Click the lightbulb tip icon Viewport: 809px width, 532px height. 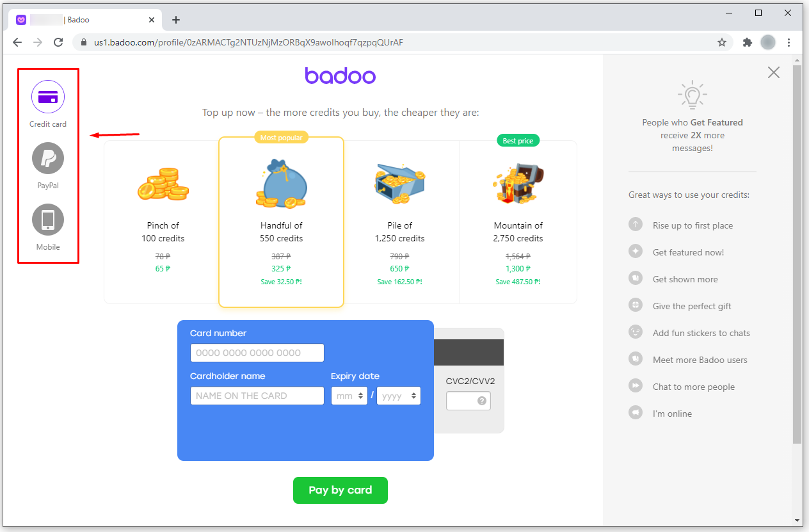[693, 95]
